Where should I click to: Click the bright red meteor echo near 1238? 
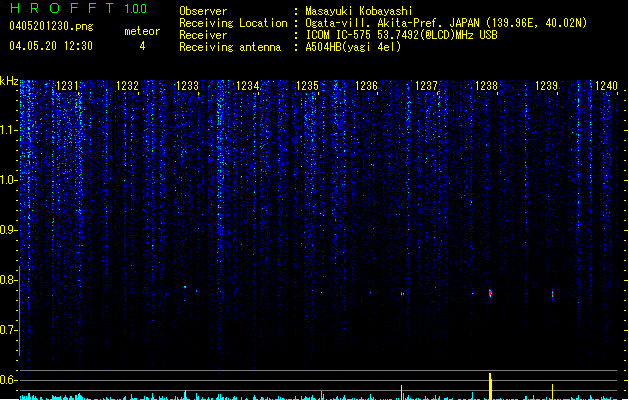[x=490, y=293]
